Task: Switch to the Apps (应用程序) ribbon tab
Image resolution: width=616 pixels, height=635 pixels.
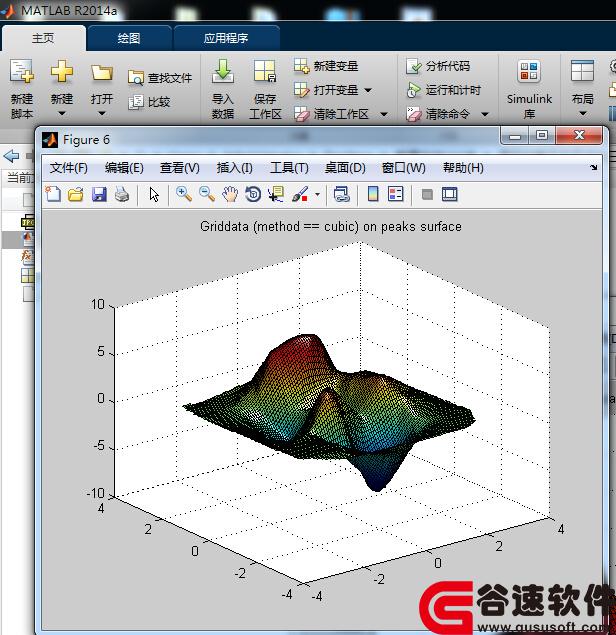Action: (226, 38)
